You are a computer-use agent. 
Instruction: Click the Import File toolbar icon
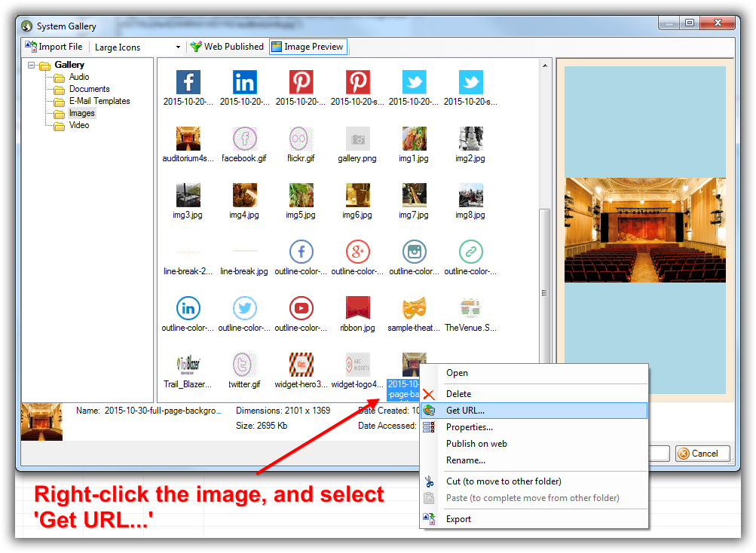[x=32, y=47]
